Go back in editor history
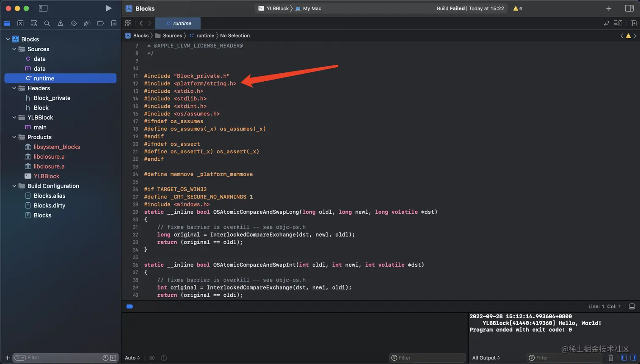 pyautogui.click(x=141, y=23)
